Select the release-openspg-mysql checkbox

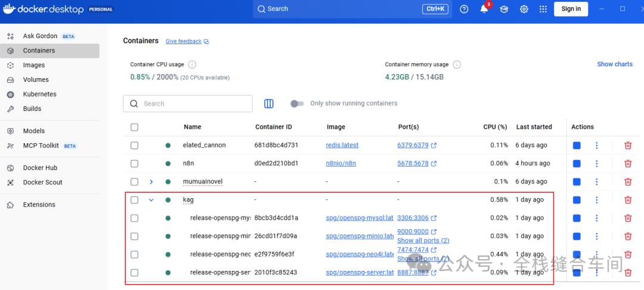pos(134,218)
